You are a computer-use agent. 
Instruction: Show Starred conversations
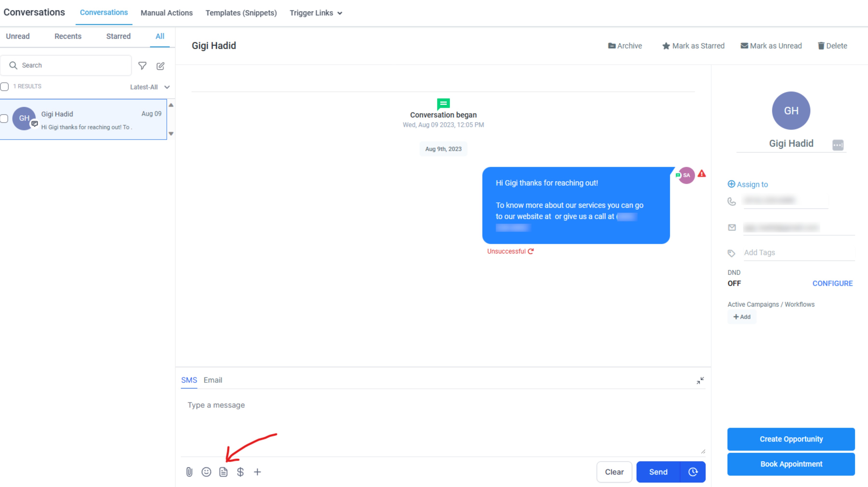point(118,36)
